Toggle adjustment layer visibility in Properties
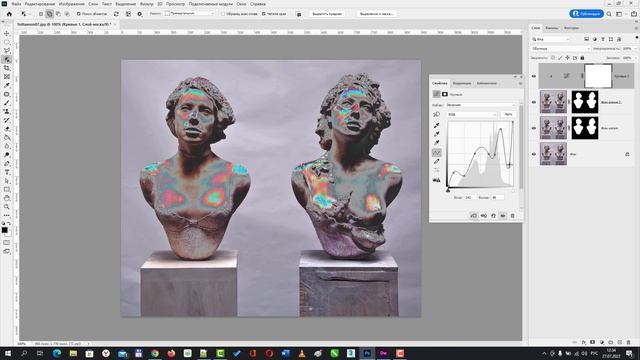Screen dimensions: 640x360 coord(503,216)
